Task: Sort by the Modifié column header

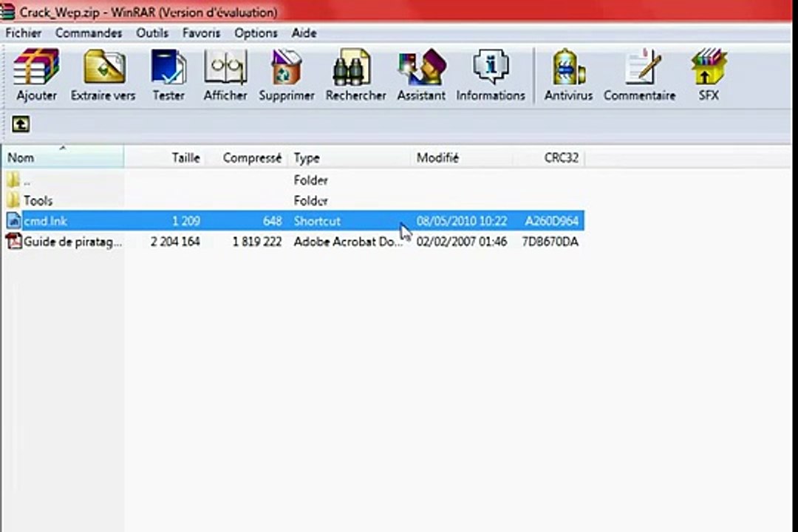Action: 462,158
